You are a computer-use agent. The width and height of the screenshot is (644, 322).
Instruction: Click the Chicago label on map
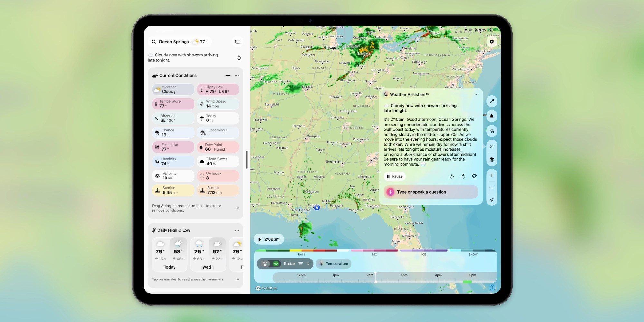pos(330,48)
